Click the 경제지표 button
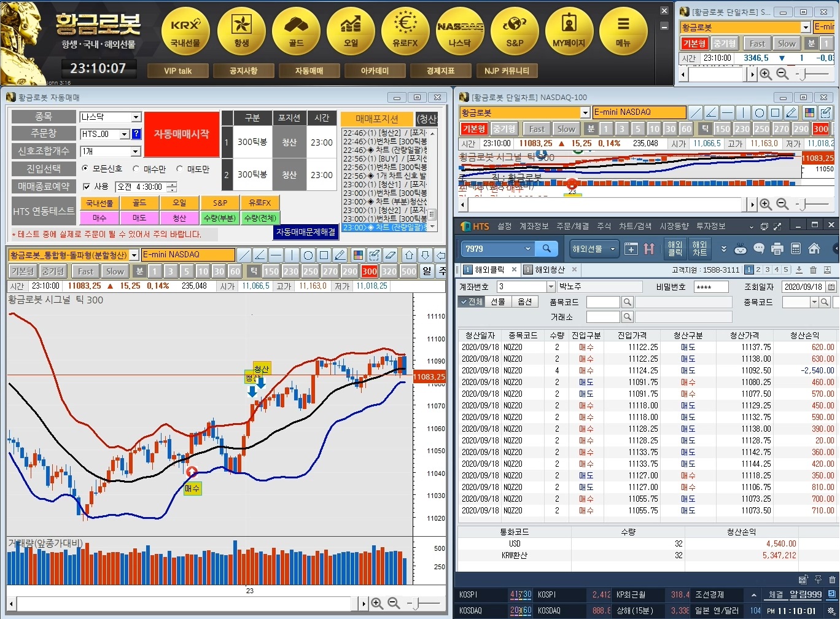This screenshot has width=840, height=619. [440, 71]
